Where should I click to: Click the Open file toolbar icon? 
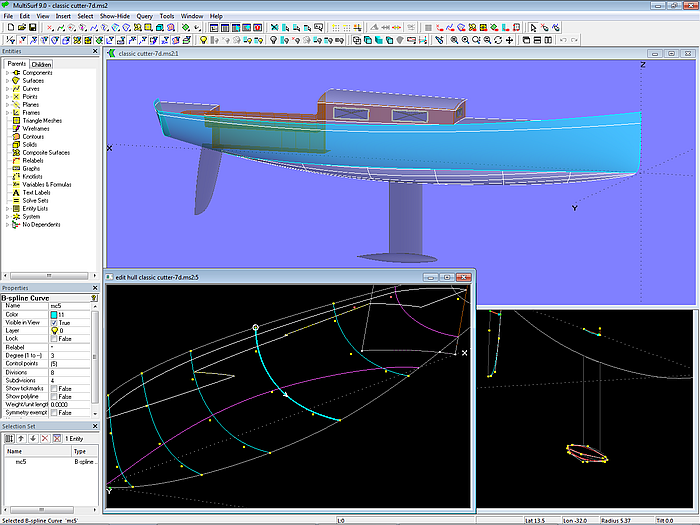[21, 28]
